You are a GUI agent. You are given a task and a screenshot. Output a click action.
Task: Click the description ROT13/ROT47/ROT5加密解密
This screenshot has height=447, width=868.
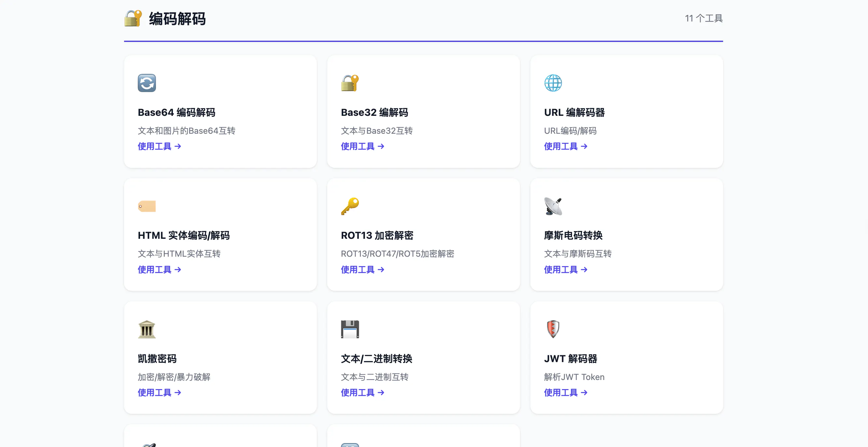[x=398, y=254]
